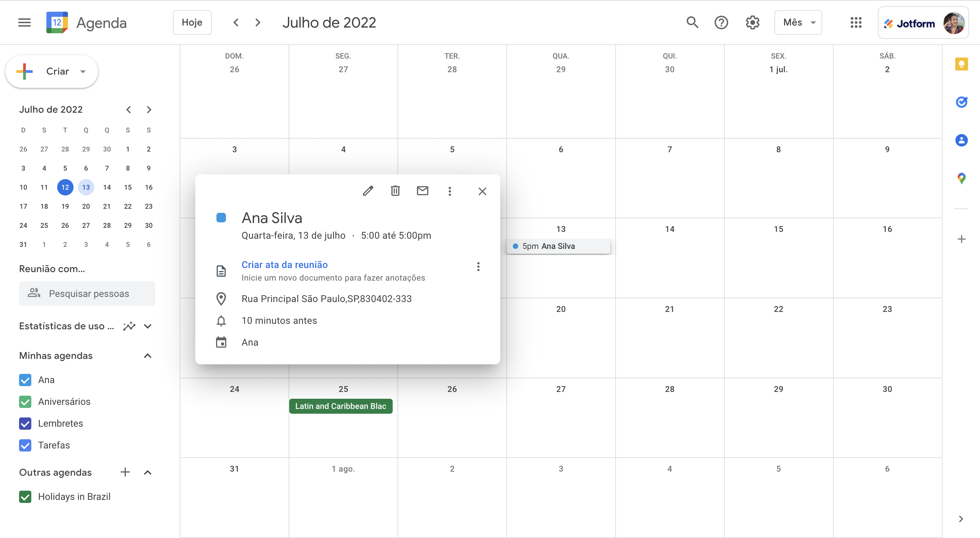Screen dimensions: 980x538
Task: Navigate to next month with forward arrow
Action: coord(257,22)
